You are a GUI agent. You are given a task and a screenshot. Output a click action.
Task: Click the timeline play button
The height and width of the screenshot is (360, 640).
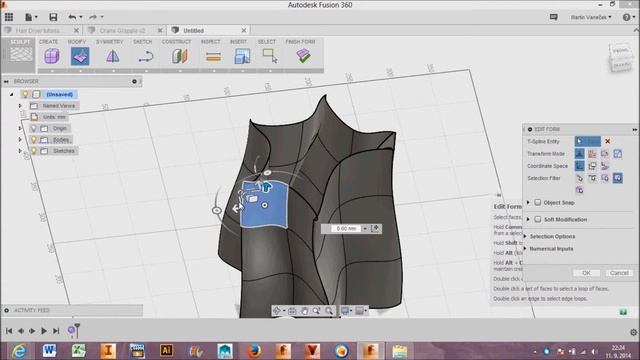pos(44,331)
